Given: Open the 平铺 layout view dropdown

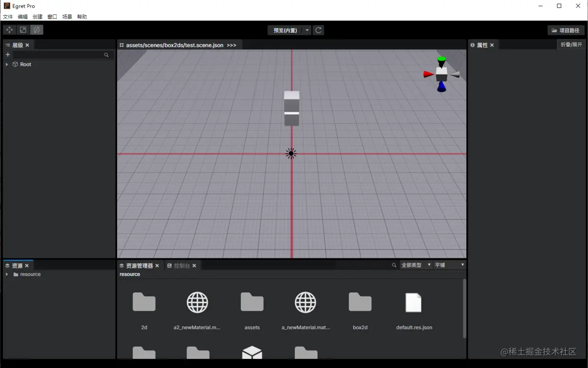Looking at the screenshot, I should (x=450, y=265).
